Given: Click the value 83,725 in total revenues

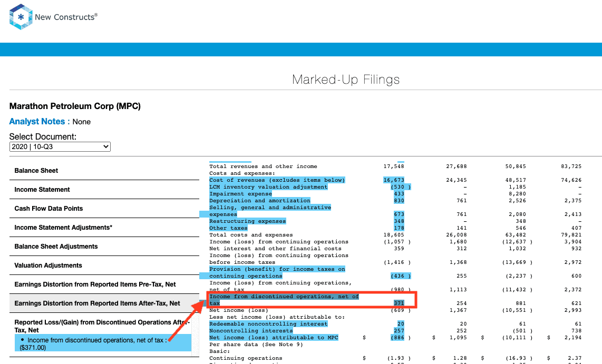Looking at the screenshot, I should point(571,166).
